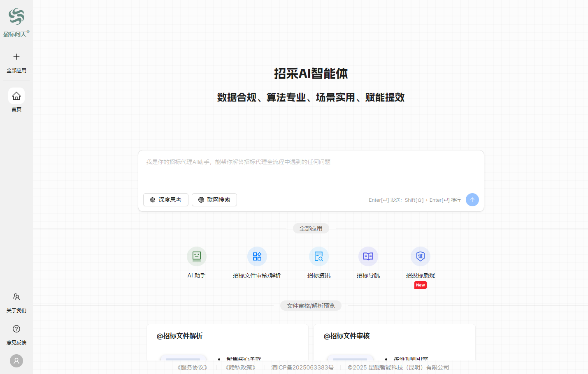Open the 《隐私政策》 link

point(241,367)
